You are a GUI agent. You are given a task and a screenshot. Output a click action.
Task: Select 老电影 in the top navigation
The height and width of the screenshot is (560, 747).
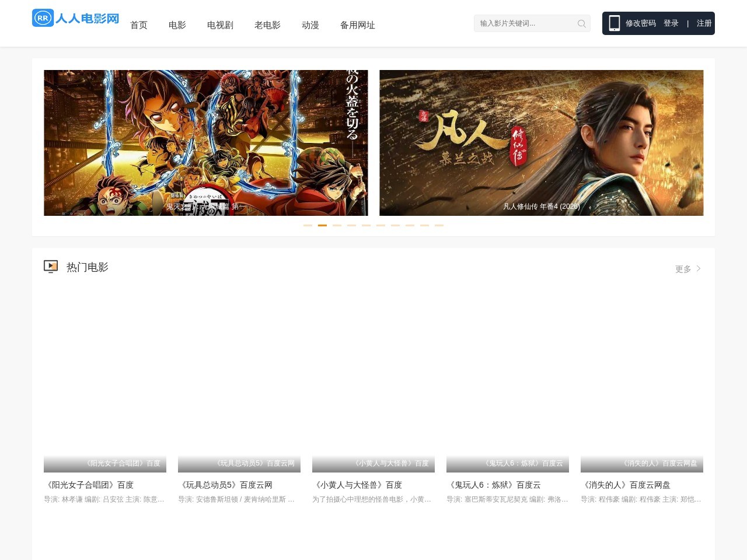click(x=267, y=25)
